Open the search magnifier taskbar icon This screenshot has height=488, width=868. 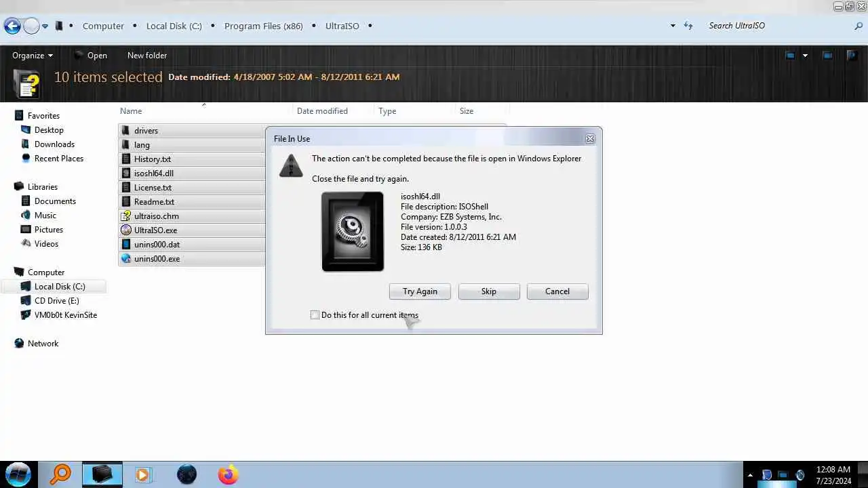(60, 474)
